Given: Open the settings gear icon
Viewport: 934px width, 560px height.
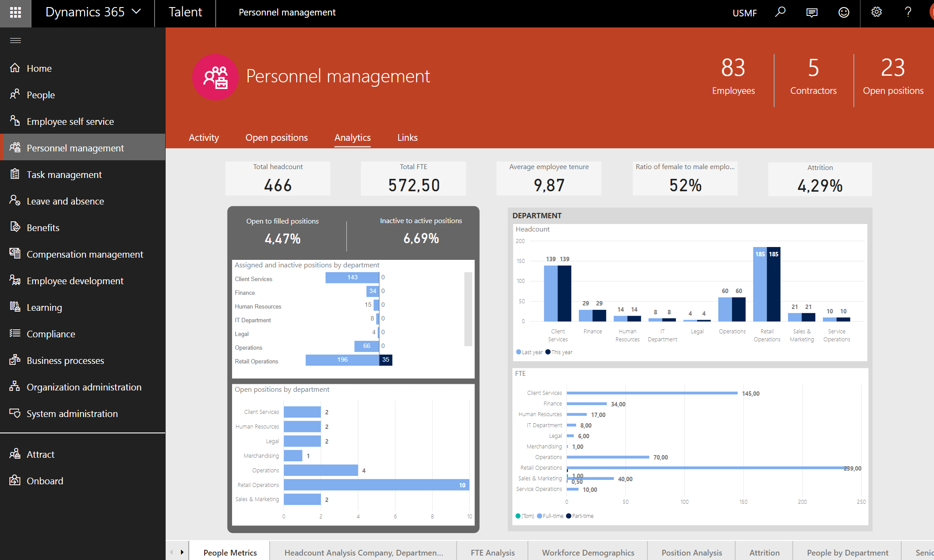Looking at the screenshot, I should click(876, 12).
